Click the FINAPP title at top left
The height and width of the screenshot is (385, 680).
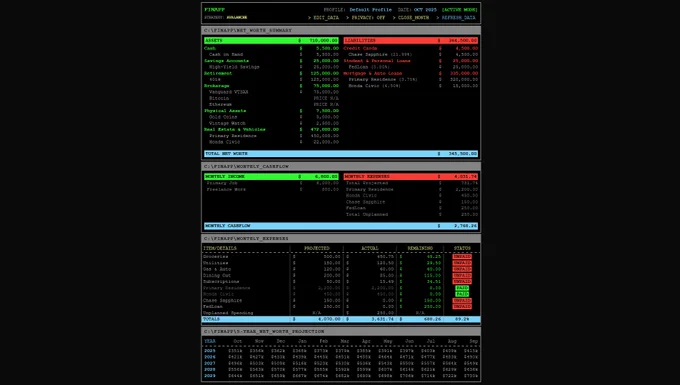coord(215,10)
